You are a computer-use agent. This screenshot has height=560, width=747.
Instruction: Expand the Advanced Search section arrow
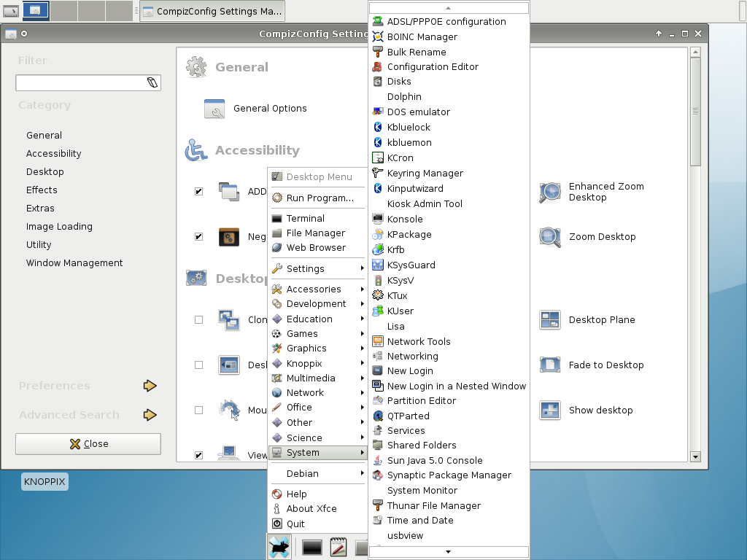[x=150, y=415]
